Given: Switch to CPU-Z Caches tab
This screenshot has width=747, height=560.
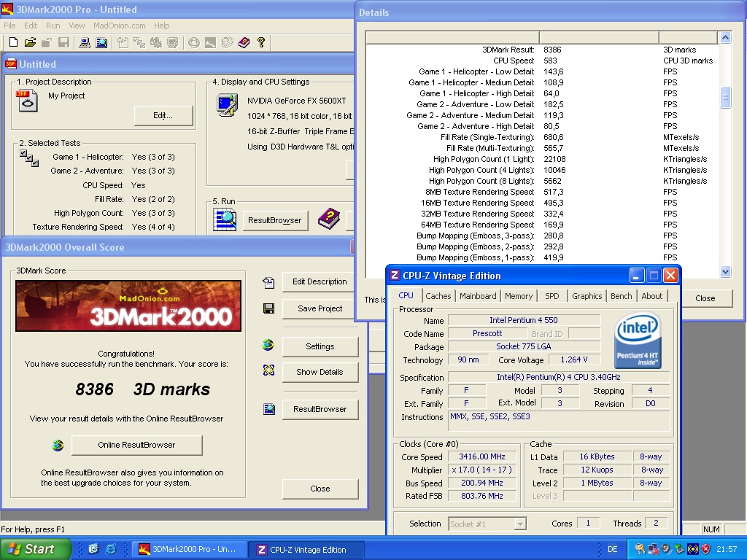Looking at the screenshot, I should [438, 296].
